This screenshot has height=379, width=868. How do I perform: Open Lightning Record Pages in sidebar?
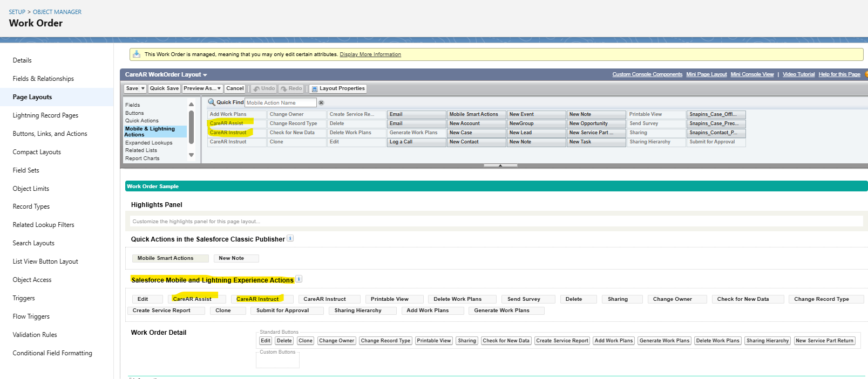[45, 115]
